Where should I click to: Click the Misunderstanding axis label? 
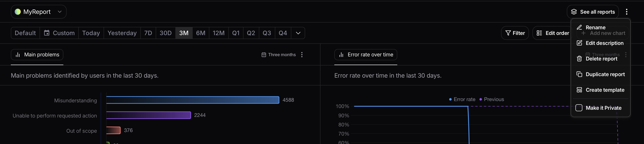(x=75, y=100)
